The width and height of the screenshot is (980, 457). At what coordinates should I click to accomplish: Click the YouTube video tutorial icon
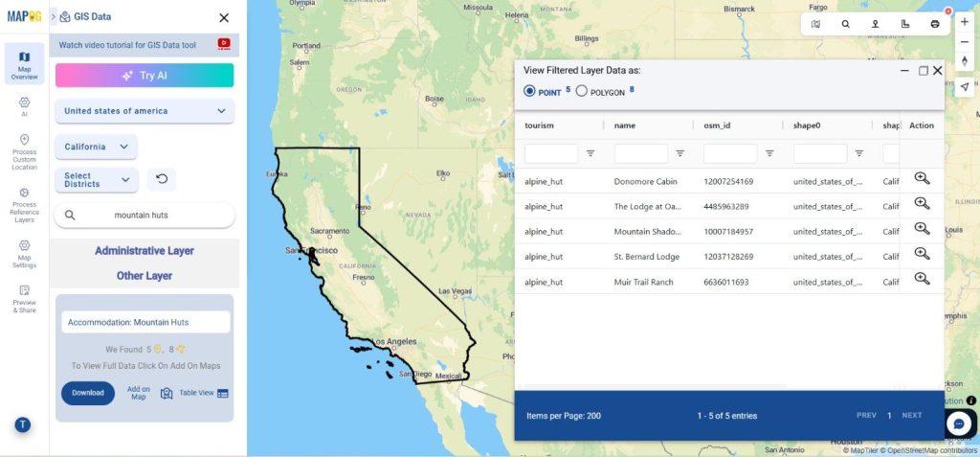[224, 43]
